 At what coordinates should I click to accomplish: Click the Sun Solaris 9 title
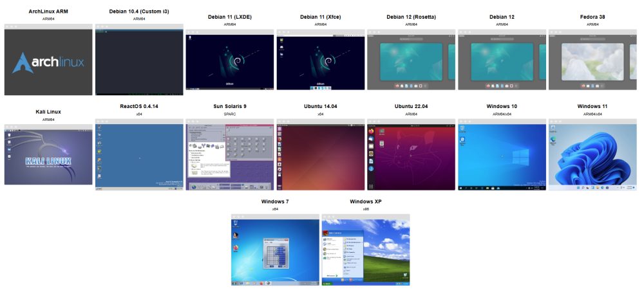click(x=230, y=106)
